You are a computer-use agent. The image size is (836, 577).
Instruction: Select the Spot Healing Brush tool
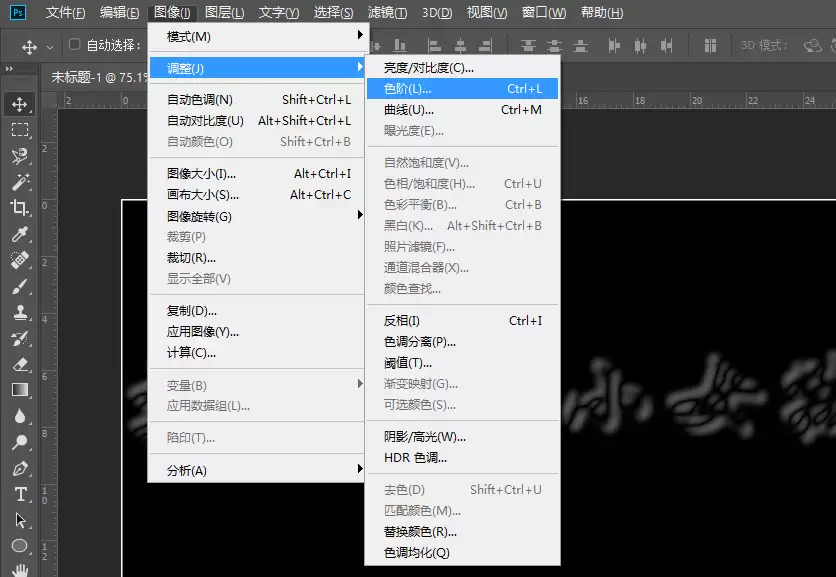20,260
